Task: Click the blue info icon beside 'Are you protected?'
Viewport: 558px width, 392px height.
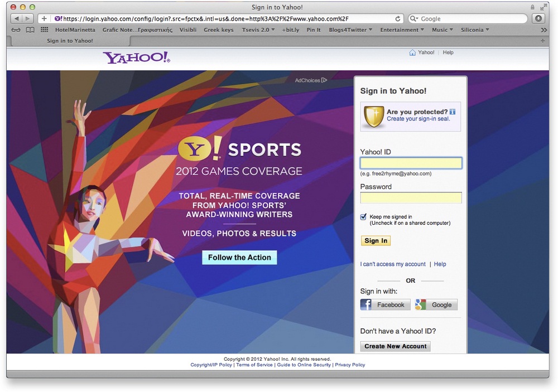Action: [x=453, y=112]
